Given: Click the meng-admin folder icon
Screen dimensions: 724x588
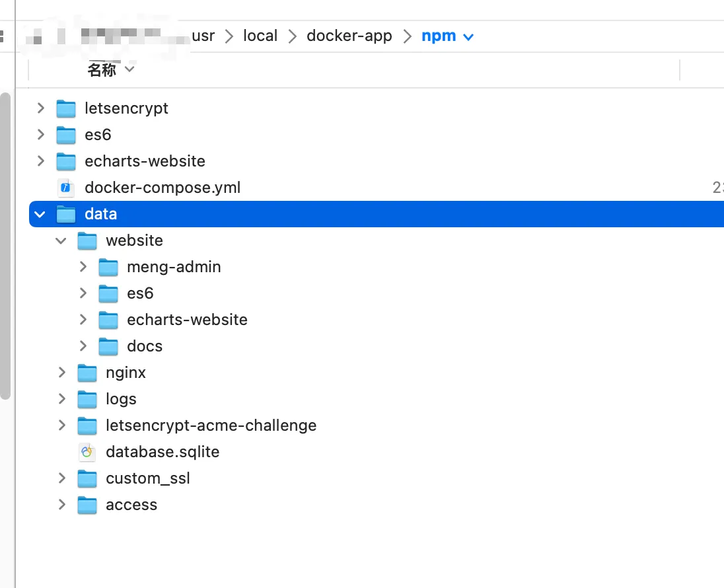Looking at the screenshot, I should click(x=108, y=267).
